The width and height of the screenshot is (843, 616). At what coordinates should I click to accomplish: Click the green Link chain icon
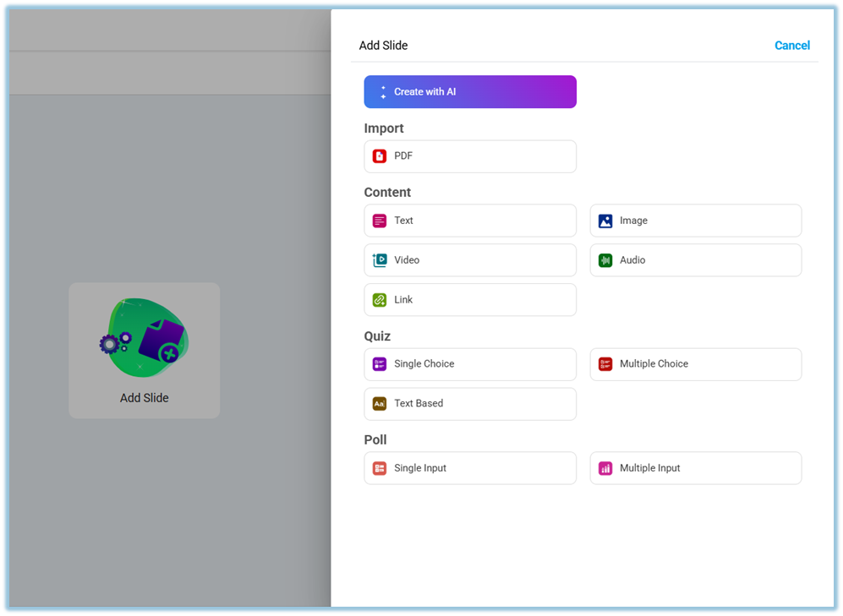tap(380, 300)
